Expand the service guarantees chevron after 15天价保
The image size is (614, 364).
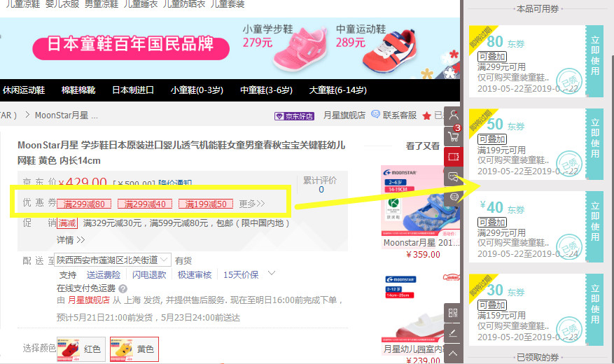click(272, 273)
